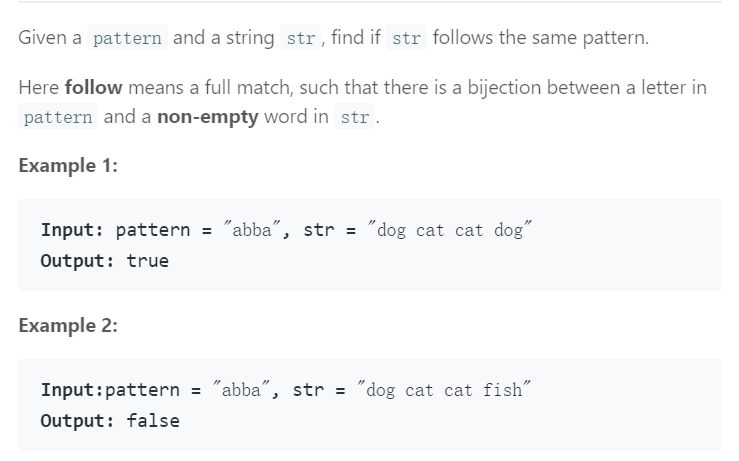The width and height of the screenshot is (739, 461).
Task: Click "Input:" label in Example 1 block
Action: tap(72, 230)
